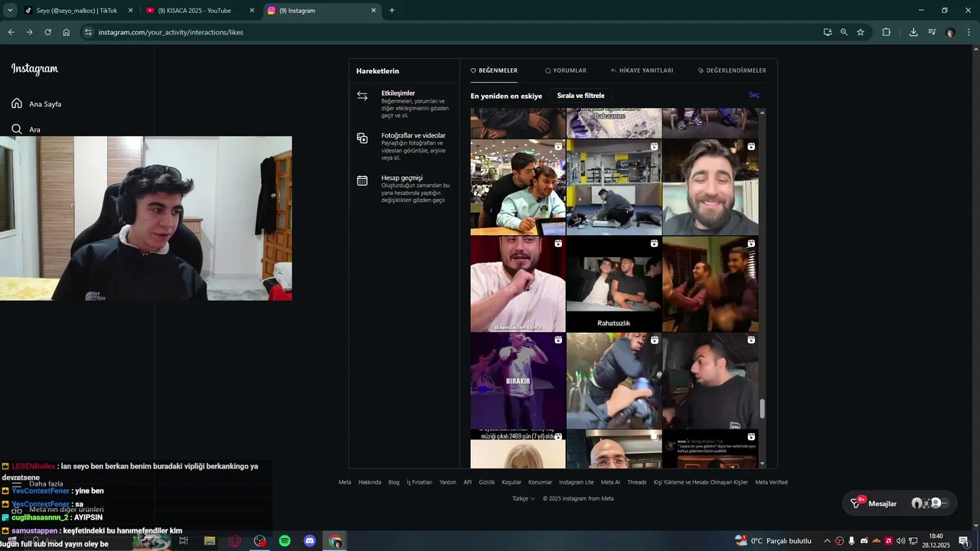Click Seç to select liked posts
Viewport: 980px width, 551px height.
click(x=754, y=96)
